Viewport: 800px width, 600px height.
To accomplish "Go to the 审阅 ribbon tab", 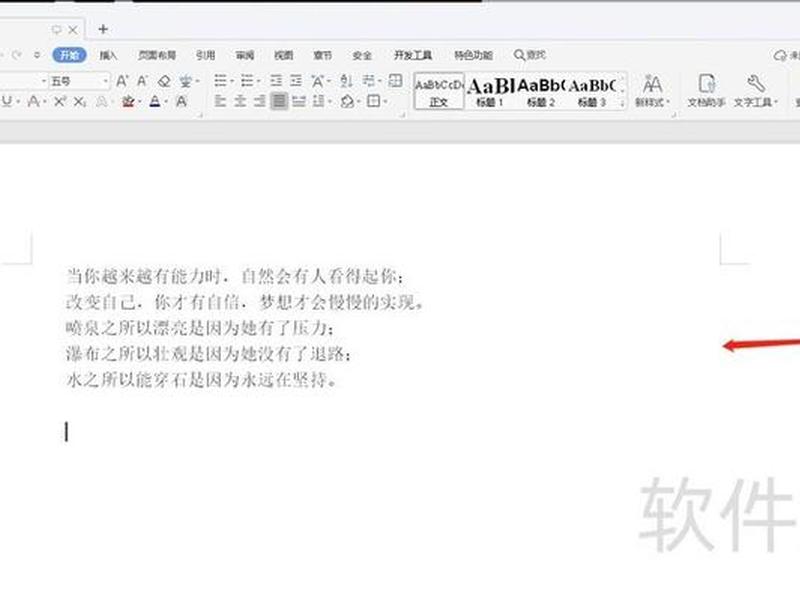I will click(x=245, y=55).
